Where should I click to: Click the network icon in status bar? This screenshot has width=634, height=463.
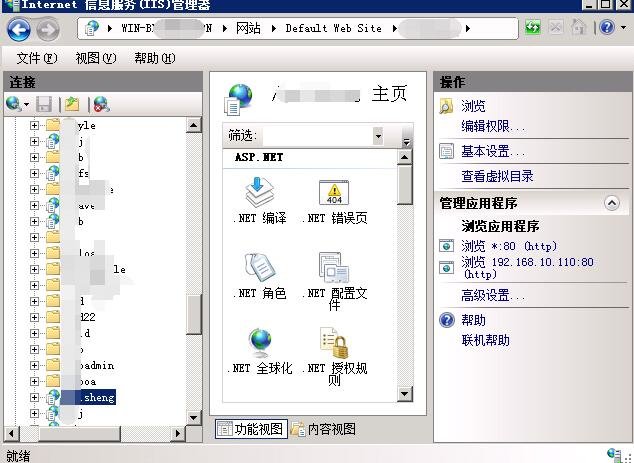coord(614,455)
